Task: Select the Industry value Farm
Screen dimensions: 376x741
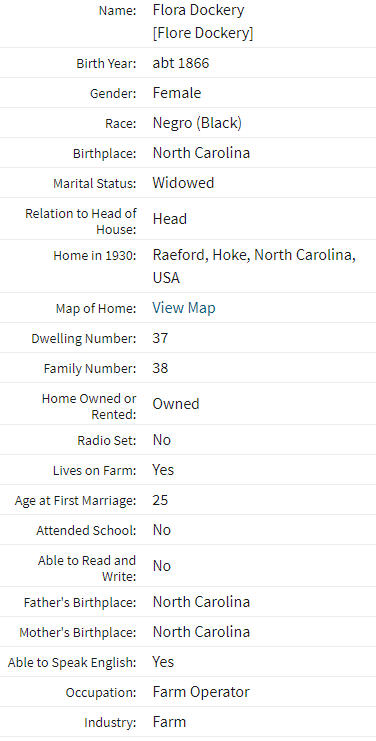Action: click(x=169, y=722)
